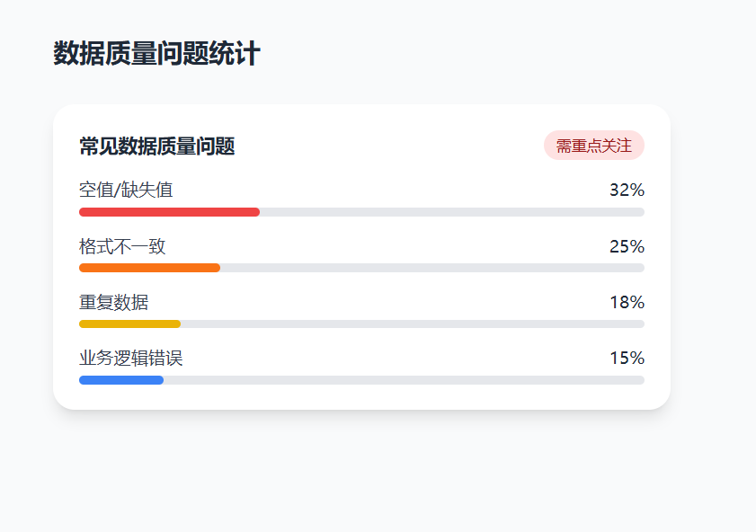
Task: Select the 业务逻辑错误 label
Action: 131,358
